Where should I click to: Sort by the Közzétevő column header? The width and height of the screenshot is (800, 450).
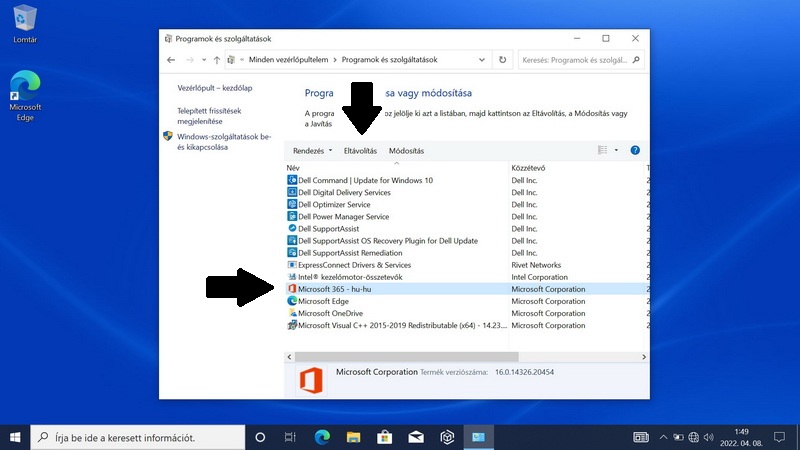point(577,167)
